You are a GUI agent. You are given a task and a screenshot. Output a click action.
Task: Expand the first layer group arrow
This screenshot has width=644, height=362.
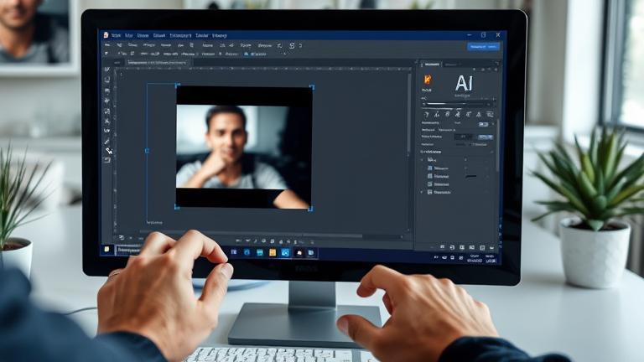[422, 160]
